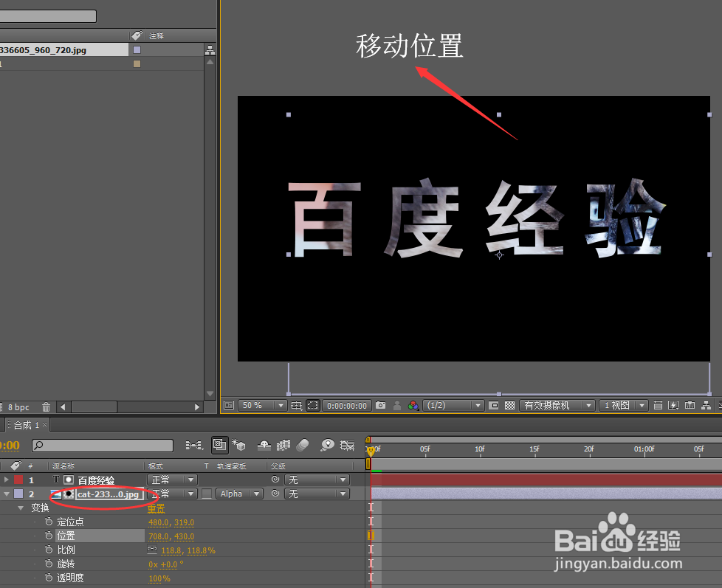722x588 pixels.
Task: Toggle the transparency grid in viewer
Action: [510, 405]
